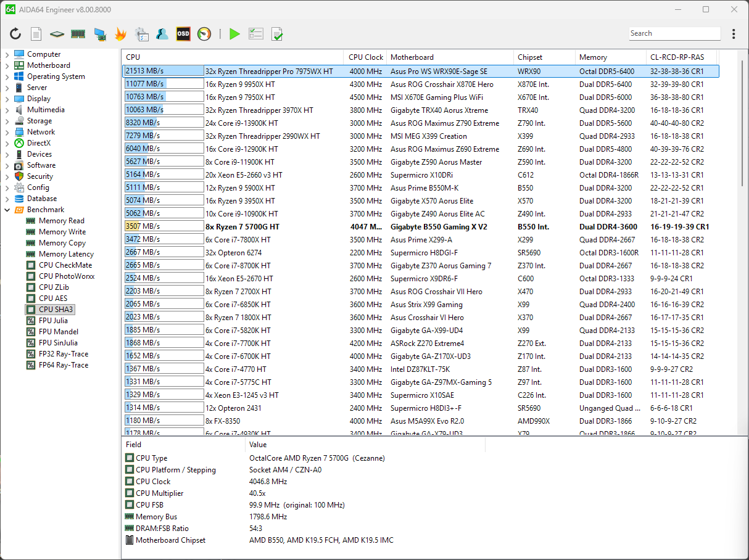Screen dimensions: 749x560
Task: Launch the memory benchmark RAM-stick toolbar icon
Action: tap(78, 35)
